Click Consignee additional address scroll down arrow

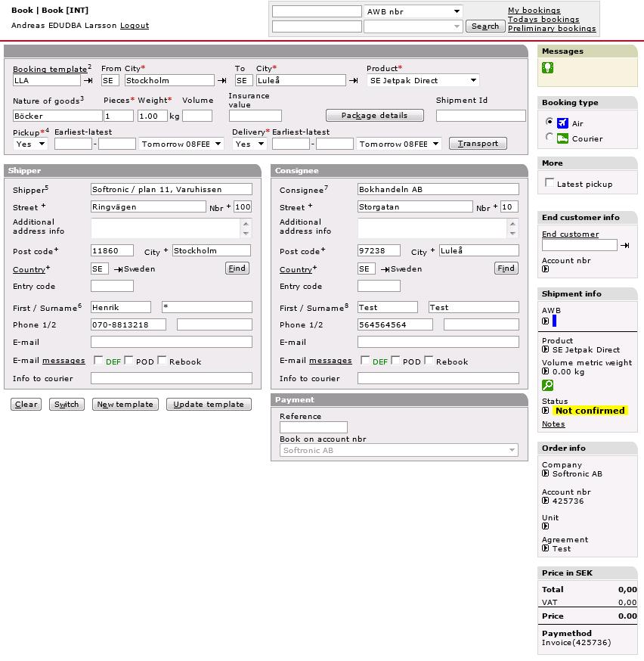512,234
